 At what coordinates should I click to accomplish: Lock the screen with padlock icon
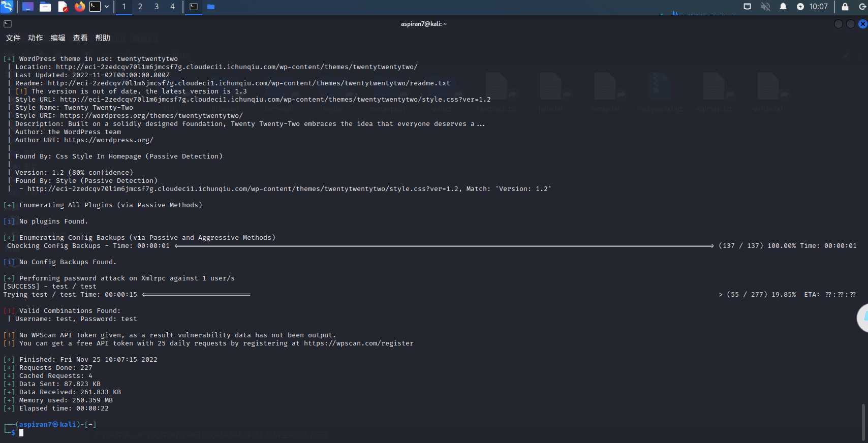point(845,7)
